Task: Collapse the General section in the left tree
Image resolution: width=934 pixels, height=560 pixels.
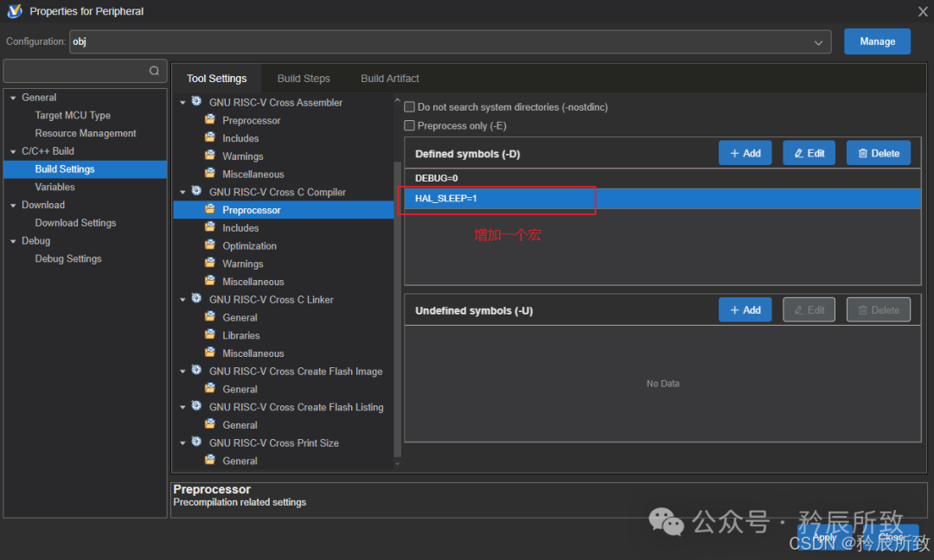Action: (13, 98)
